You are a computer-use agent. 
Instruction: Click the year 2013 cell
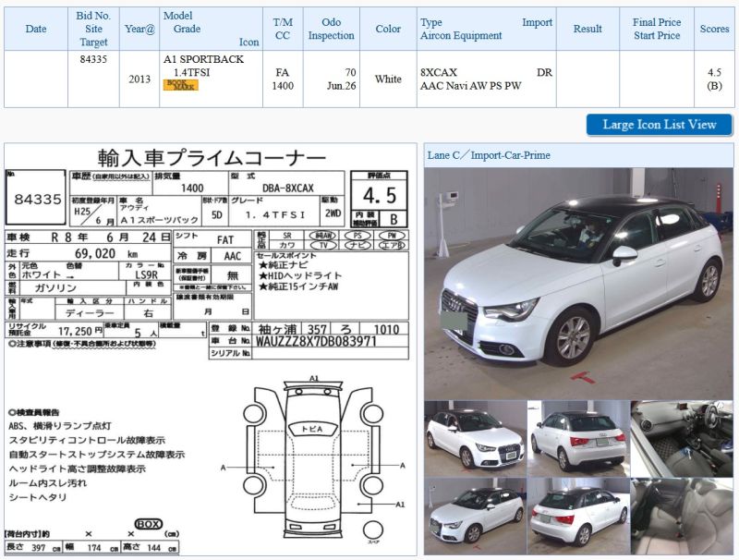(139, 79)
